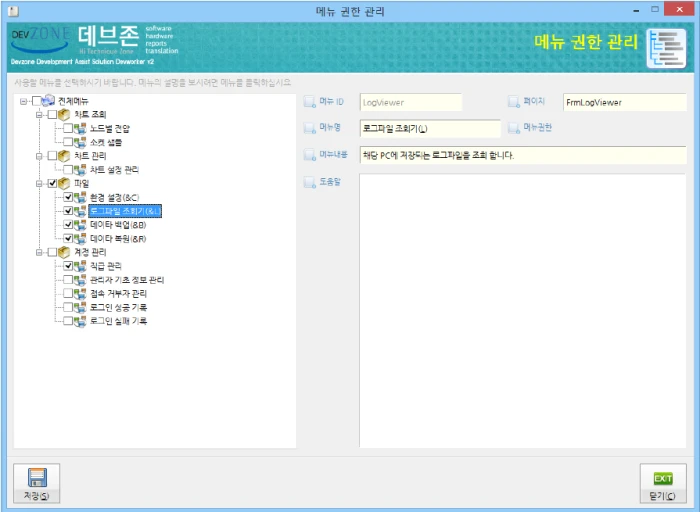Image resolution: width=700 pixels, height=512 pixels.
Task: Click the 계정 관리 package folder icon
Action: [x=64, y=252]
